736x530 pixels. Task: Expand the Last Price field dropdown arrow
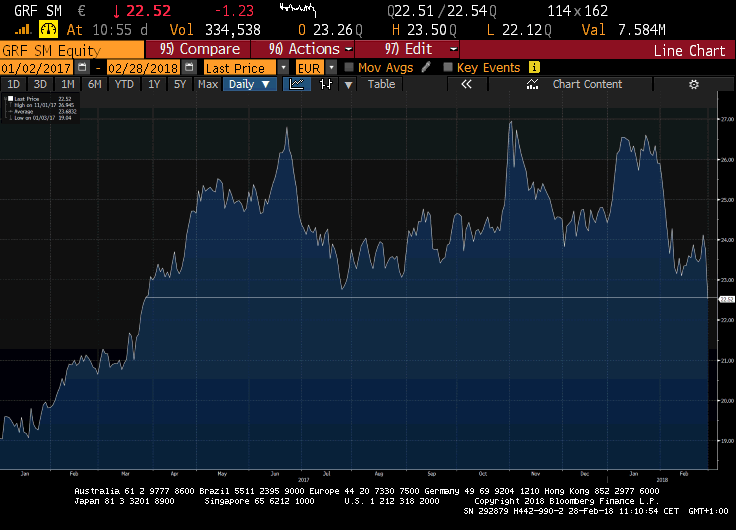[283, 67]
